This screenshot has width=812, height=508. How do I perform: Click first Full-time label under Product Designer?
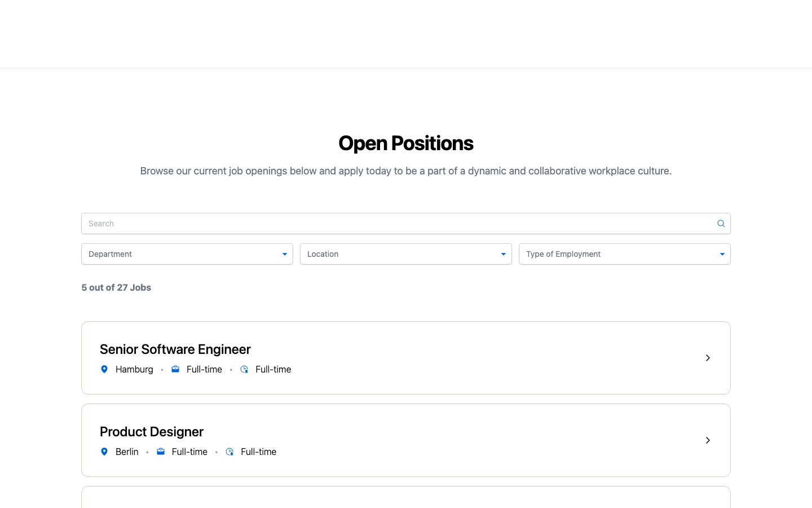189,452
